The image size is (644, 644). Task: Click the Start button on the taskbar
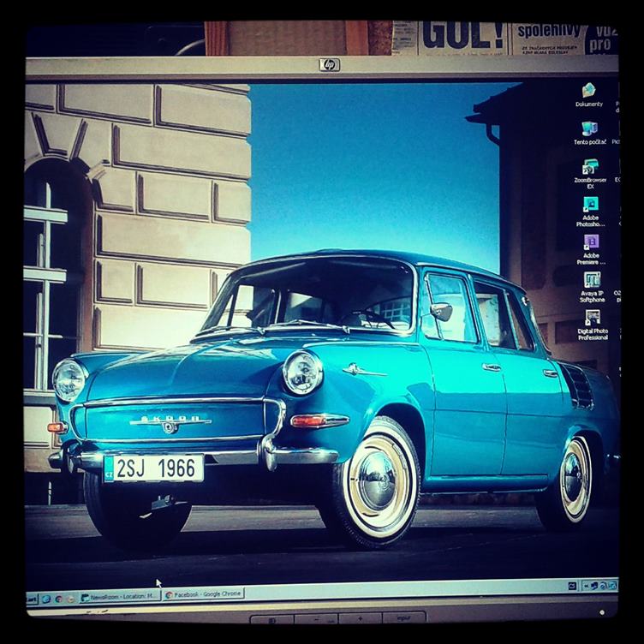point(32,599)
